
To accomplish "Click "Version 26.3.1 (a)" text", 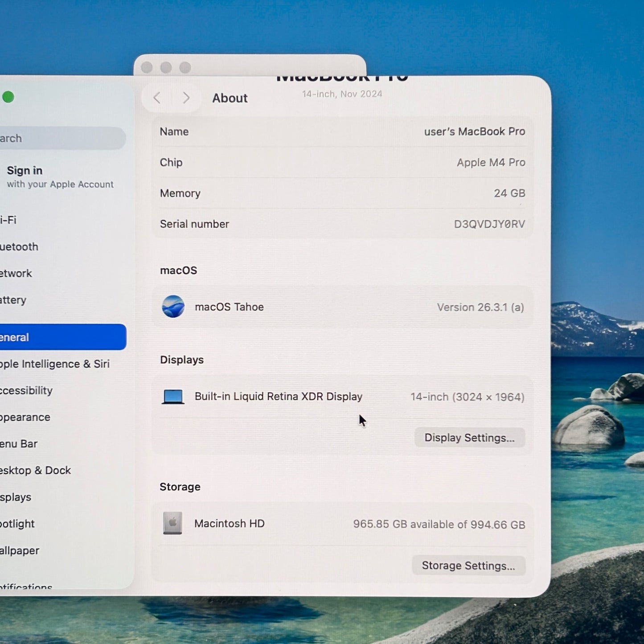I will tap(480, 307).
